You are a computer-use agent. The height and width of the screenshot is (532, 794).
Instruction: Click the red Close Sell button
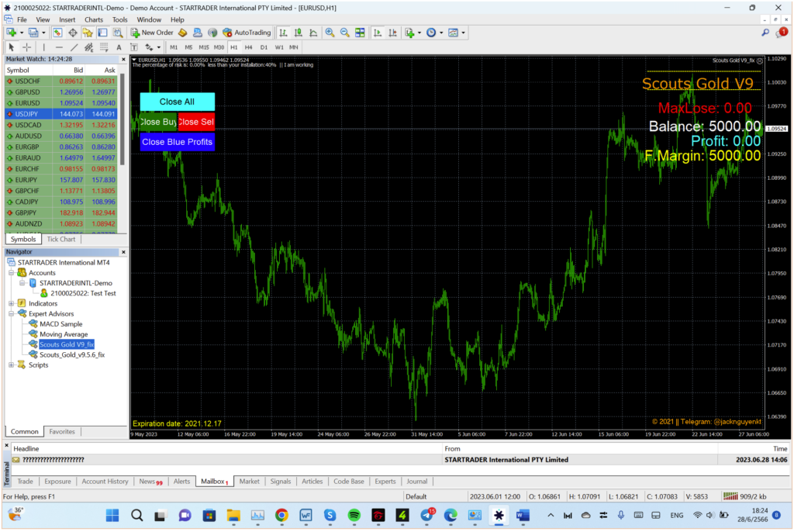196,122
